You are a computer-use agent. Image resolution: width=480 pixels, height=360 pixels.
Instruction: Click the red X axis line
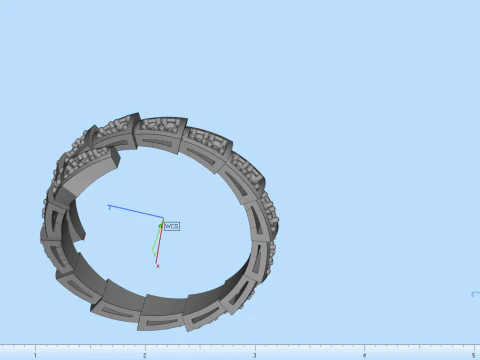[x=160, y=242]
